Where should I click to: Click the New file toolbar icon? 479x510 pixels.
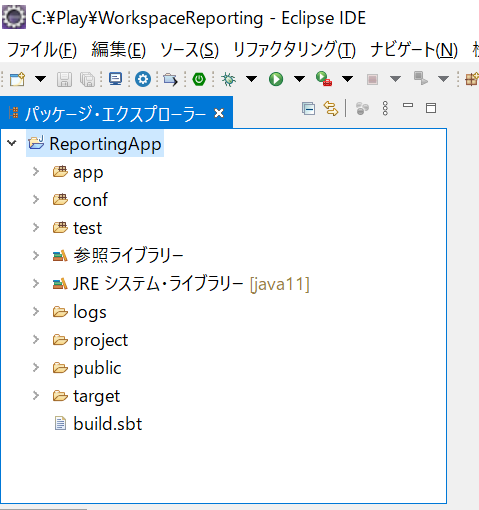coord(17,79)
